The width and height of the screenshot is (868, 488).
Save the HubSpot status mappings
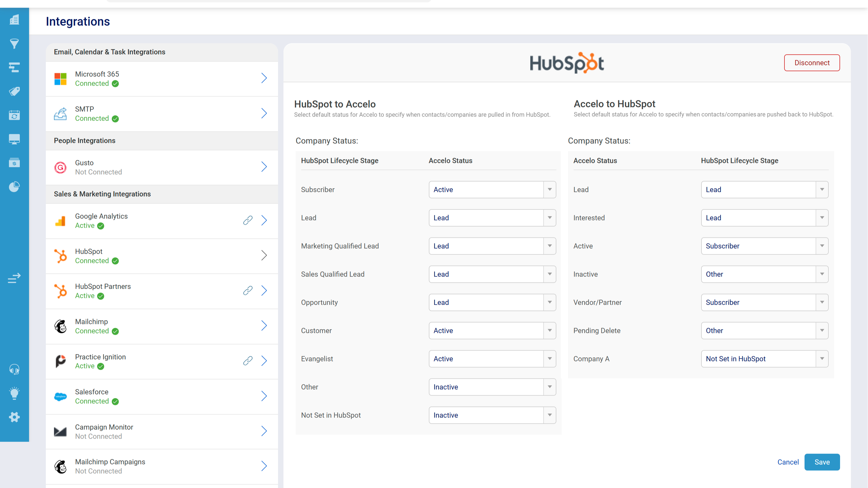822,462
